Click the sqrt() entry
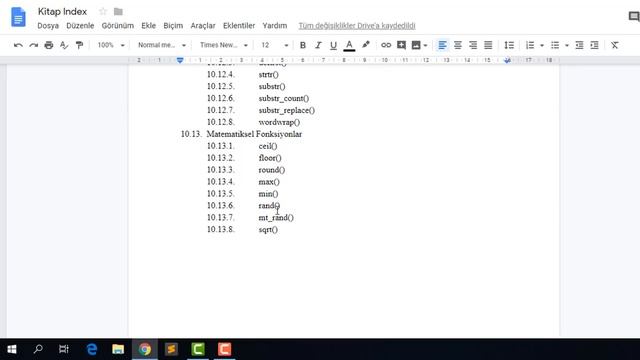The image size is (640, 360). click(x=268, y=229)
